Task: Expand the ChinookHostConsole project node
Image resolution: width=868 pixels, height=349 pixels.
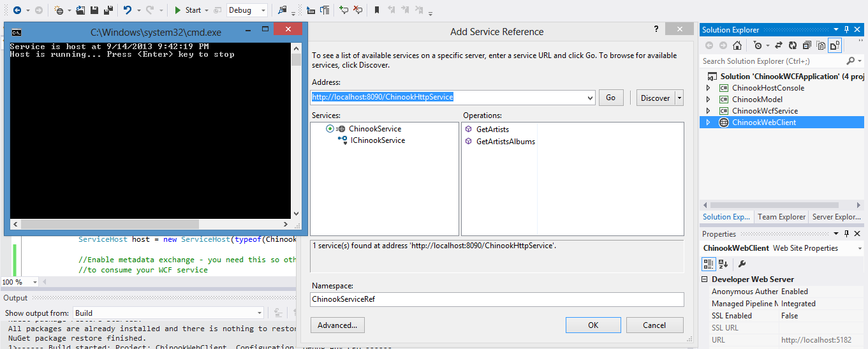Action: click(x=708, y=88)
